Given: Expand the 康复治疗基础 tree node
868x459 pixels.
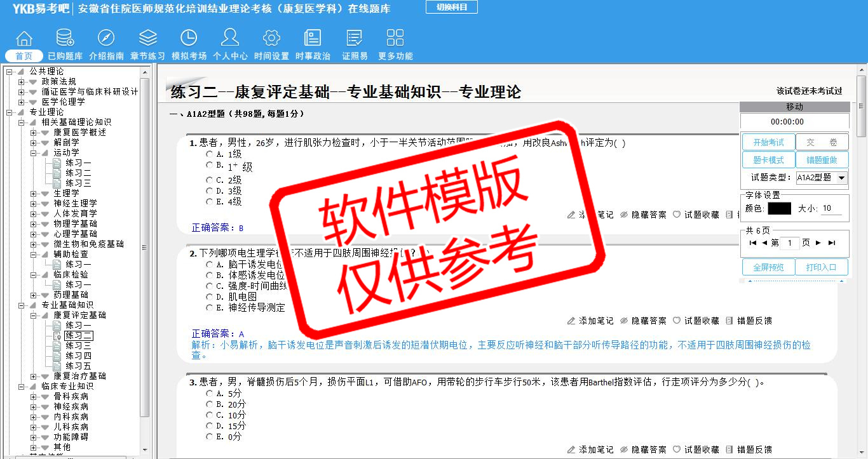Looking at the screenshot, I should pyautogui.click(x=34, y=376).
